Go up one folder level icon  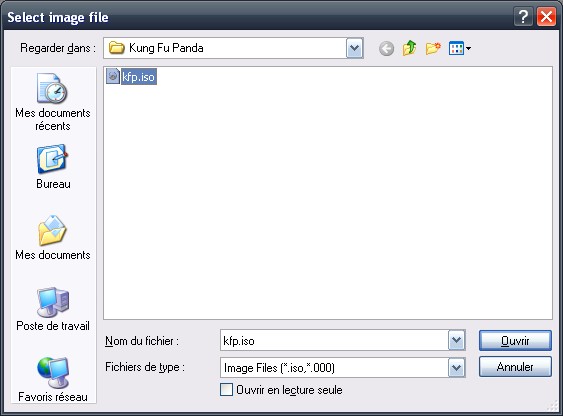coord(409,48)
